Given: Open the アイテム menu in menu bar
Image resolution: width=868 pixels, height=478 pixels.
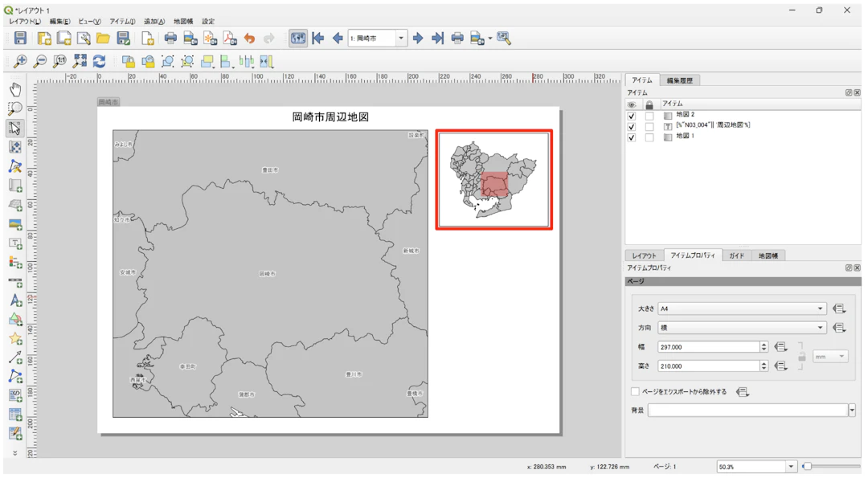Looking at the screenshot, I should [122, 22].
